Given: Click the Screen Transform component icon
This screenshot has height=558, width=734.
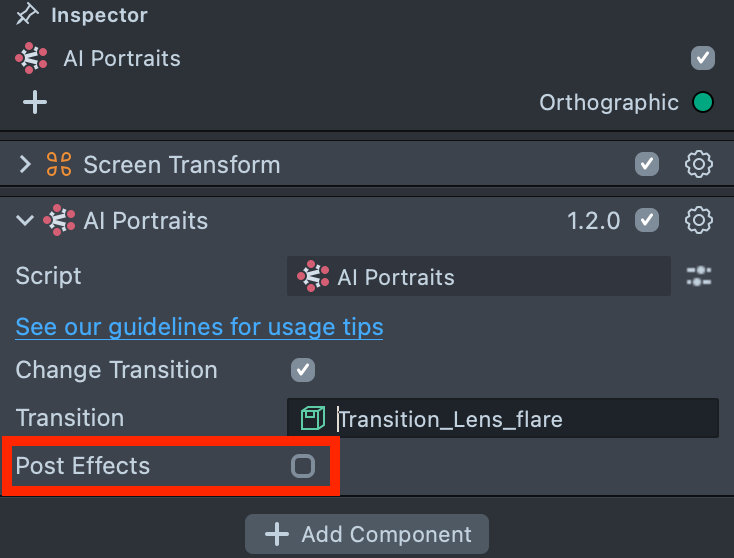Looking at the screenshot, I should [x=59, y=165].
